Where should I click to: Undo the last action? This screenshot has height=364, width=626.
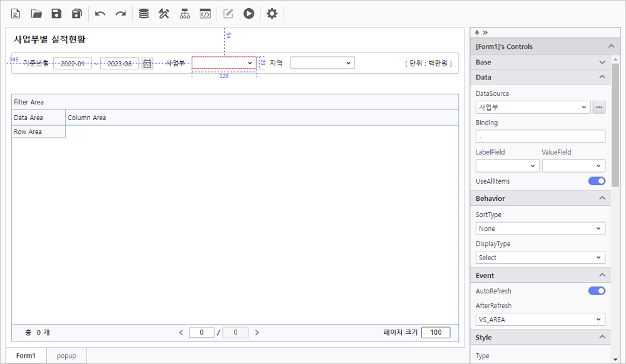100,14
